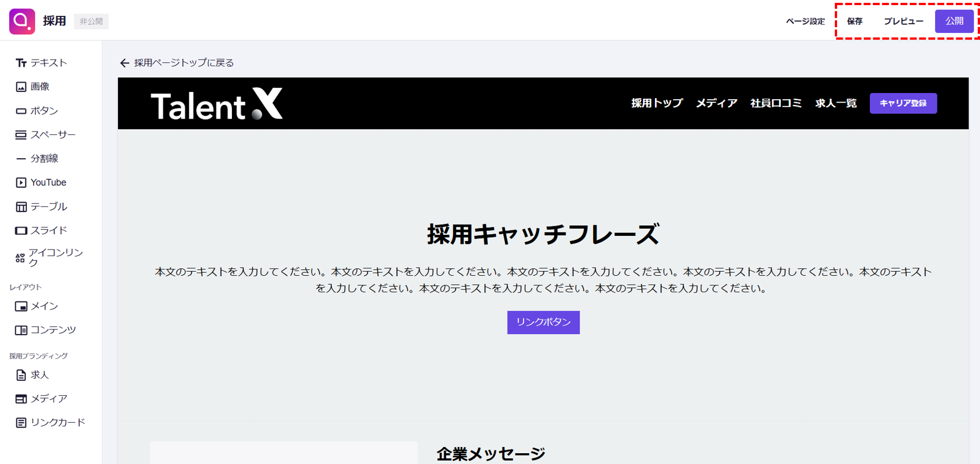Click the 保存 (Save) button
Screen dimensions: 980x464
click(854, 22)
